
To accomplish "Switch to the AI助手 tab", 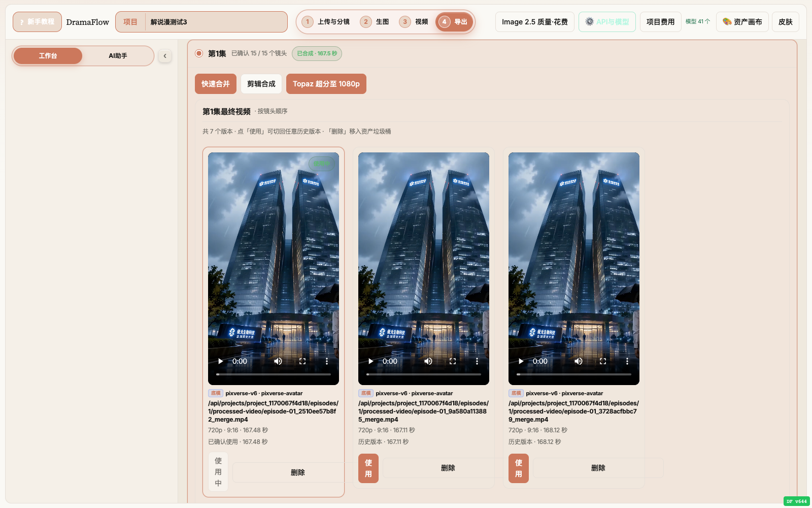I will tap(118, 56).
